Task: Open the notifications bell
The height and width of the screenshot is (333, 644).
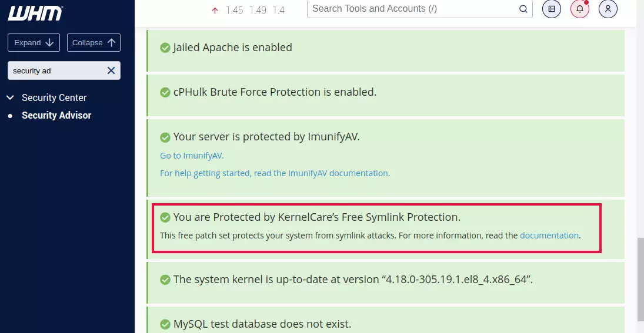Action: [x=579, y=9]
